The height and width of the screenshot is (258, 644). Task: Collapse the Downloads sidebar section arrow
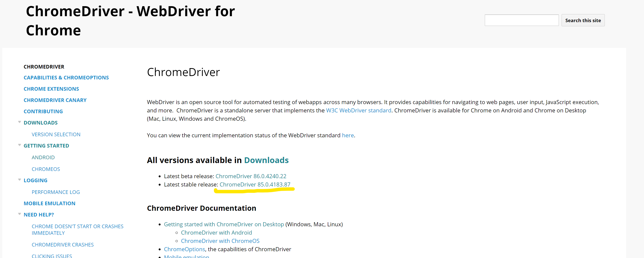(x=20, y=122)
